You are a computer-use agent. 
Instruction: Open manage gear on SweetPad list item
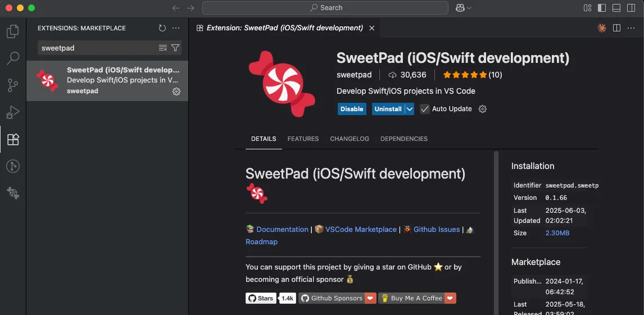(176, 92)
